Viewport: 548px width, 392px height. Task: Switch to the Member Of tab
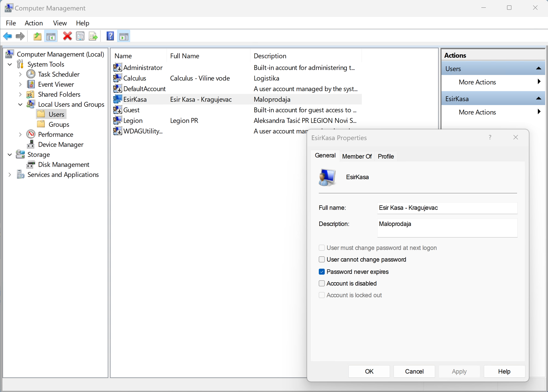357,156
